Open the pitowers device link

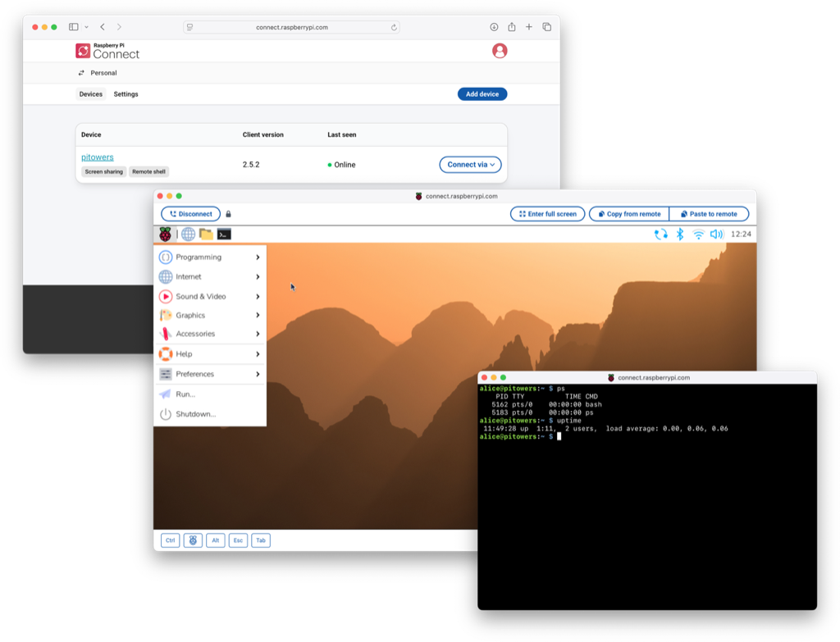(97, 157)
